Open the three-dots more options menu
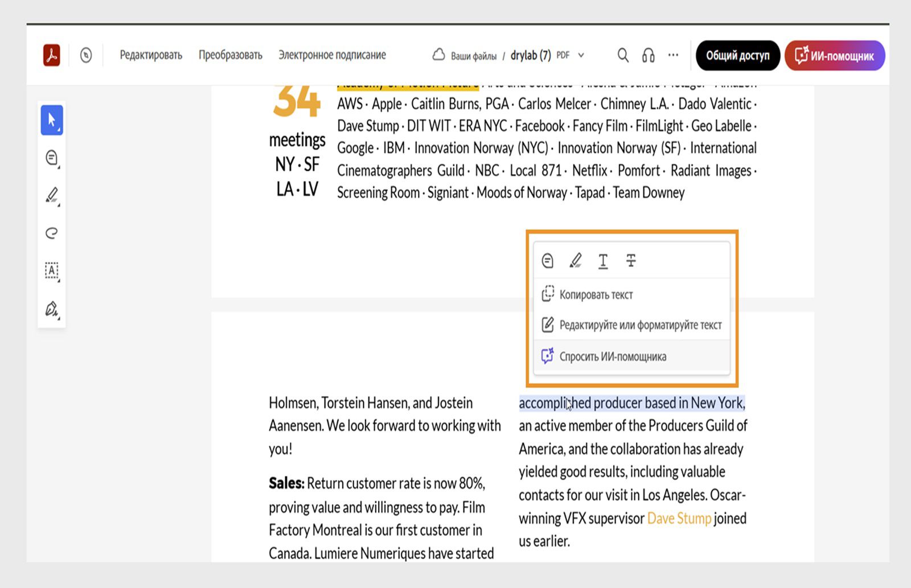 (673, 55)
